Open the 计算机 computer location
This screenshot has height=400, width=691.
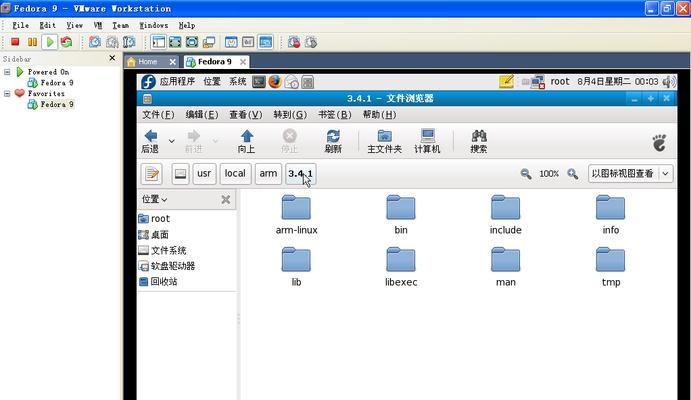[427, 141]
